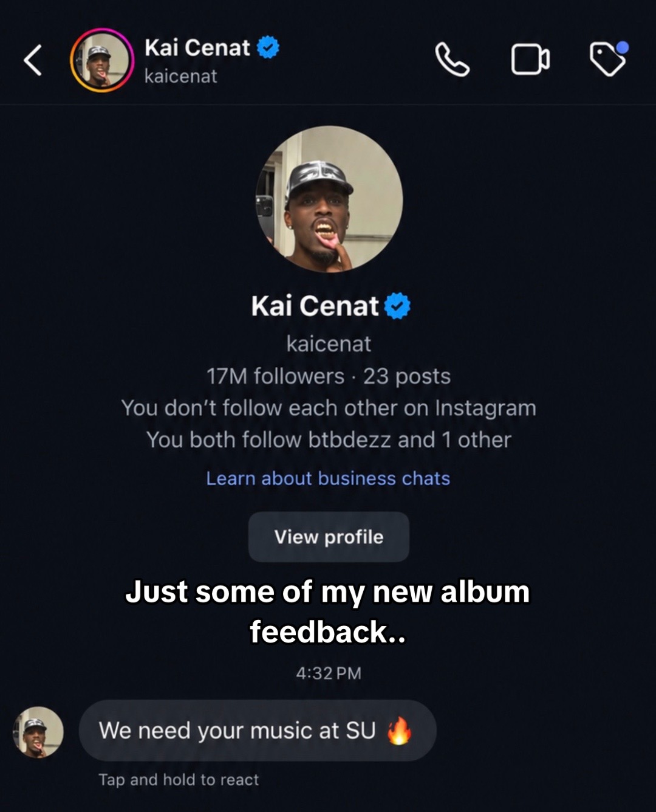Click the verified badge in the header
Image resolution: width=656 pixels, height=812 pixels.
[x=268, y=47]
